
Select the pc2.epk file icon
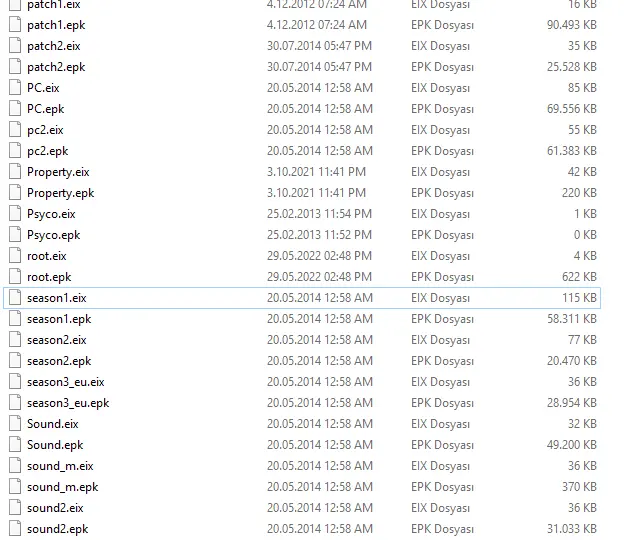tap(14, 151)
